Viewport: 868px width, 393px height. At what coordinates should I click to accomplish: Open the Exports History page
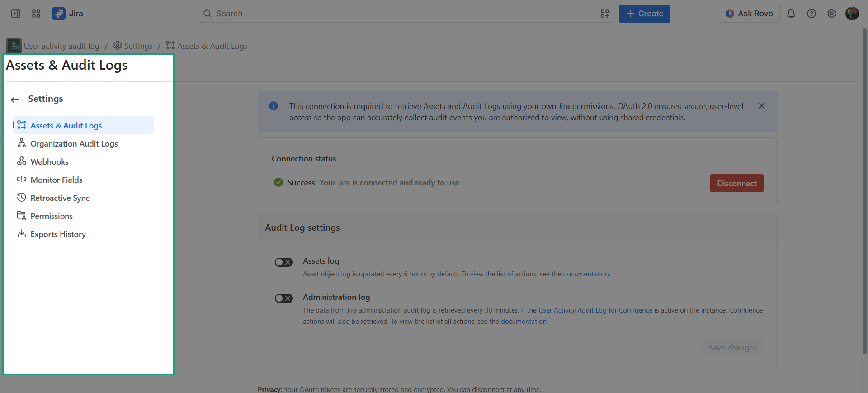(83, 234)
